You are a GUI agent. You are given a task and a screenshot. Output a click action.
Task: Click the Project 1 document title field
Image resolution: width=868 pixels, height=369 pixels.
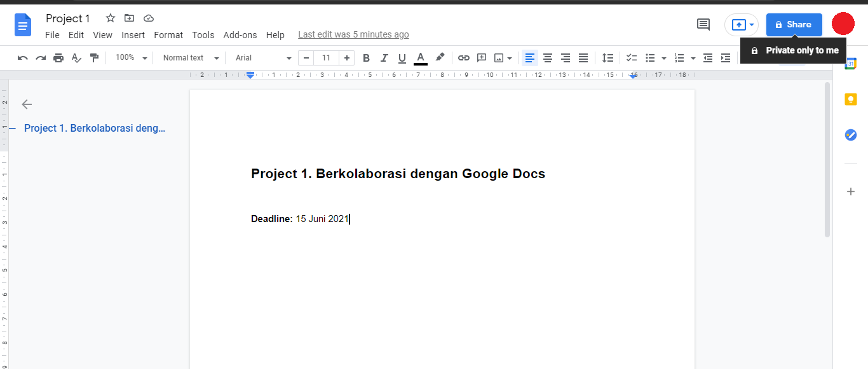[68, 18]
